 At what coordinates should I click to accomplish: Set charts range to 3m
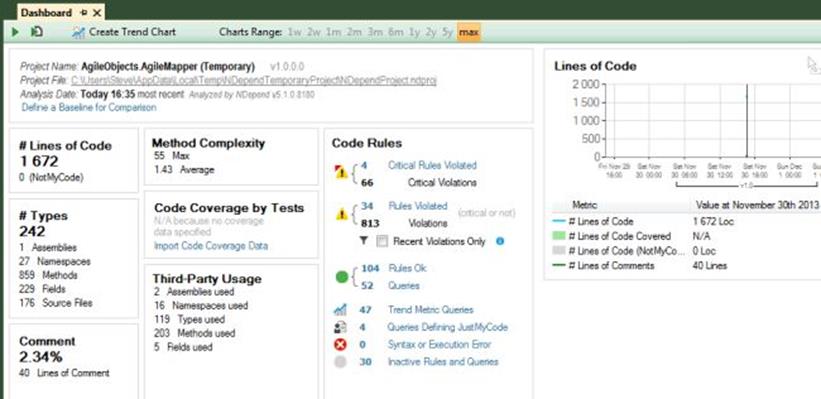(375, 32)
